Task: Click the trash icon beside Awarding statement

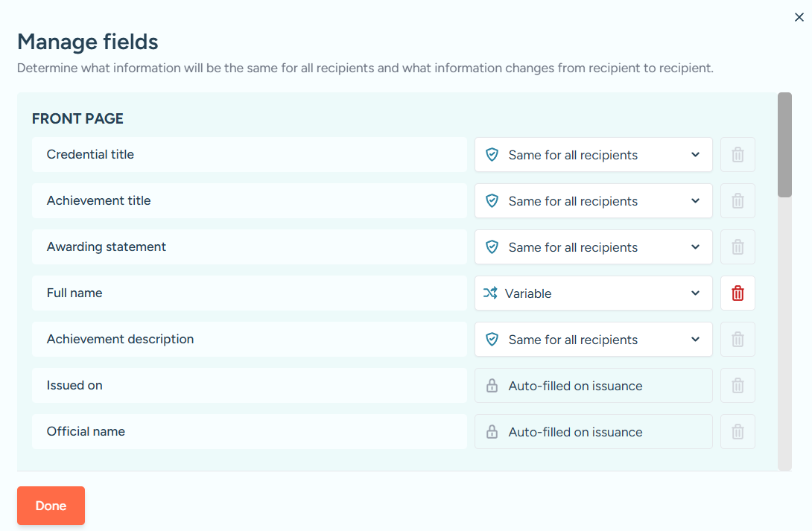Action: (738, 247)
